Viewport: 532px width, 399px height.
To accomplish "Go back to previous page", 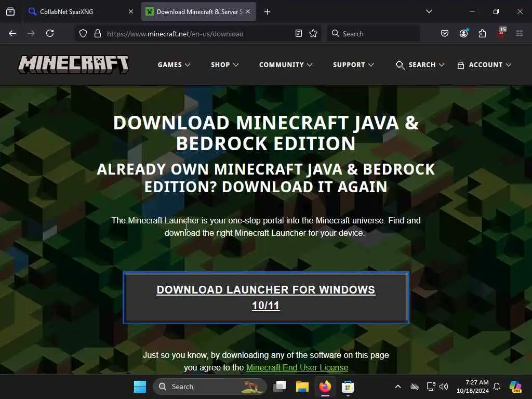I will (x=12, y=34).
